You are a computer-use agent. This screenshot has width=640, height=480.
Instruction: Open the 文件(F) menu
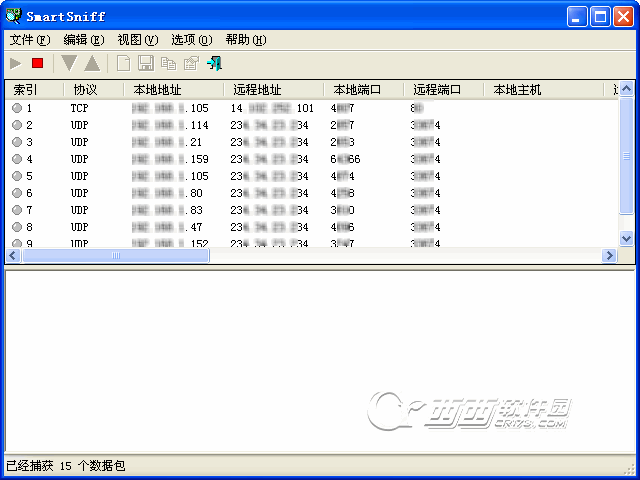[30, 40]
